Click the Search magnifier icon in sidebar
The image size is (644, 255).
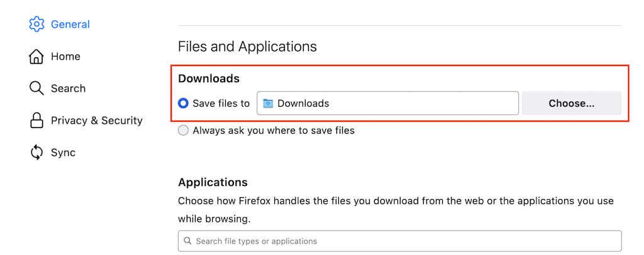pos(36,89)
